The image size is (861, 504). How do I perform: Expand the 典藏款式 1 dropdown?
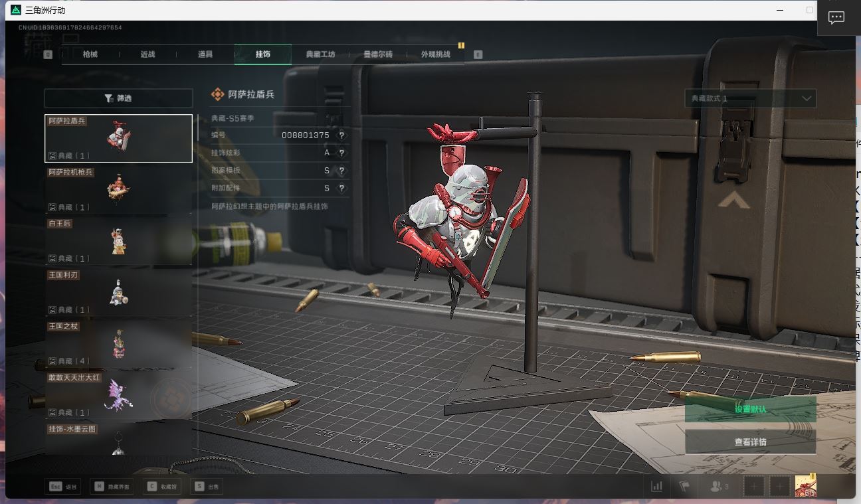click(750, 98)
